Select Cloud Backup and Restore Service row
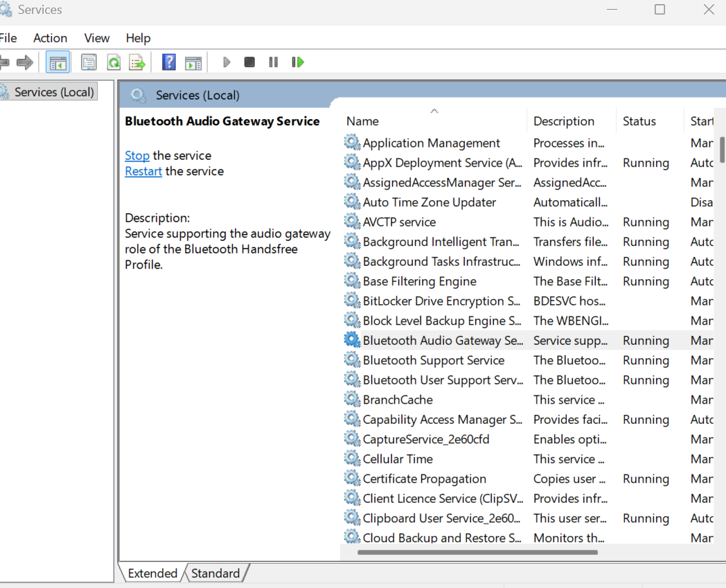 point(529,537)
